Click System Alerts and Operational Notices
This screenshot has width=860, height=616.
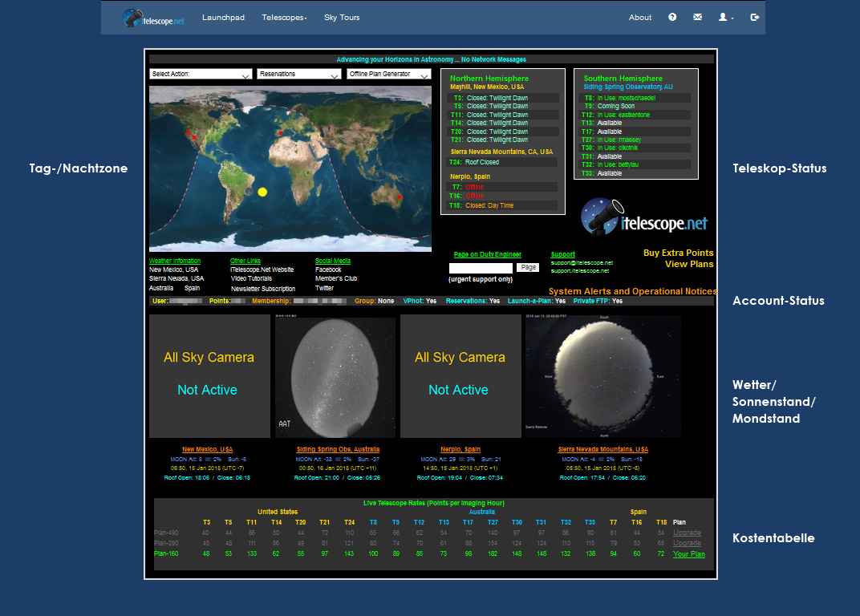pyautogui.click(x=632, y=291)
